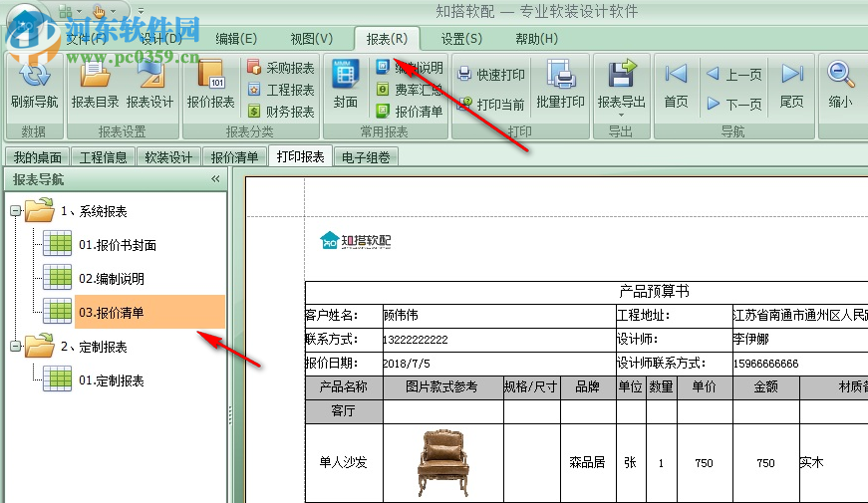Click 产品名称 column header
The height and width of the screenshot is (503, 868).
343,386
